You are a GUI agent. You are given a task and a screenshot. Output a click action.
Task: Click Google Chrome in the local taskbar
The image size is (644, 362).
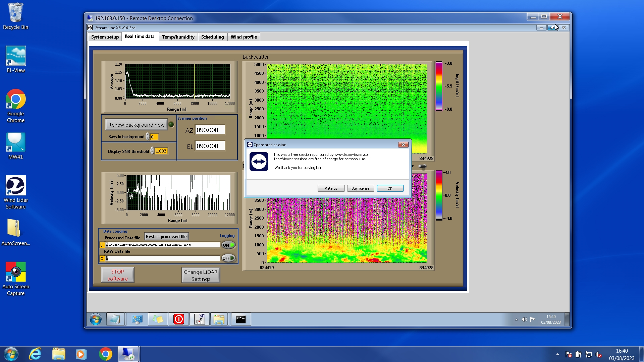point(105,354)
